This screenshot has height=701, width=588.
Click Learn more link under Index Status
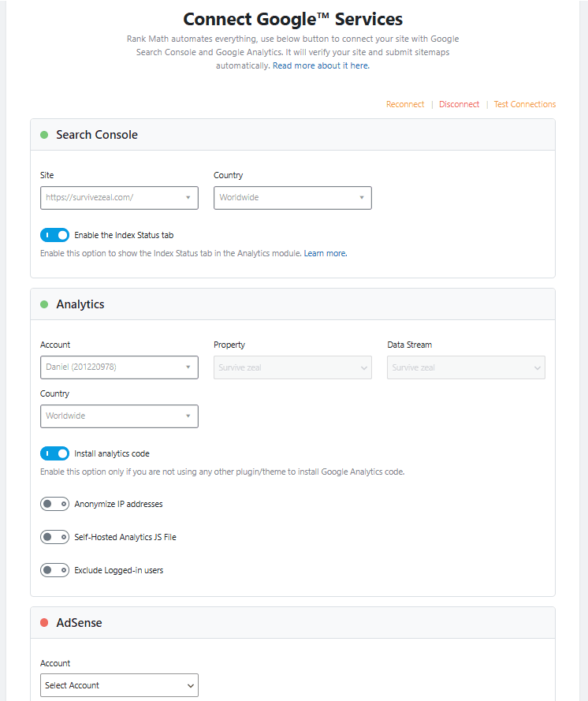pyautogui.click(x=325, y=254)
